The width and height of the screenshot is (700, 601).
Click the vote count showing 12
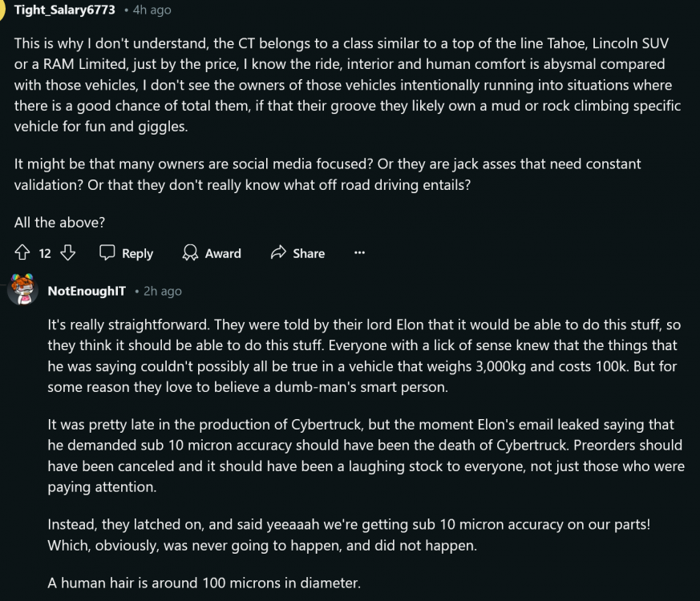pyautogui.click(x=45, y=253)
